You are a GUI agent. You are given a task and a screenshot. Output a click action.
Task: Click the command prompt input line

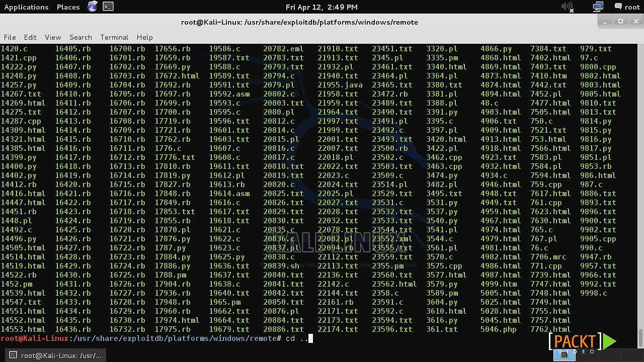pos(318,338)
